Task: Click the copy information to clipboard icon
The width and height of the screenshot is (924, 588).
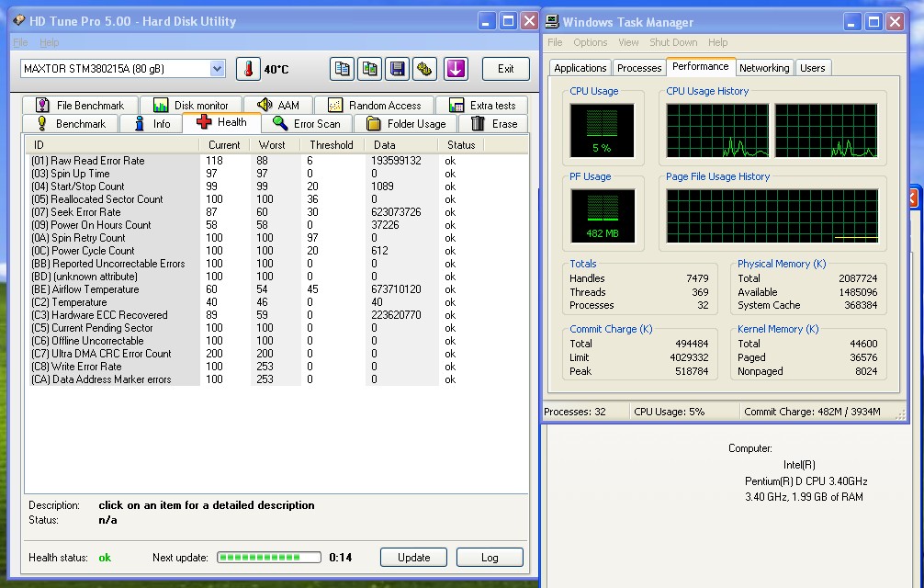Action: click(x=342, y=68)
